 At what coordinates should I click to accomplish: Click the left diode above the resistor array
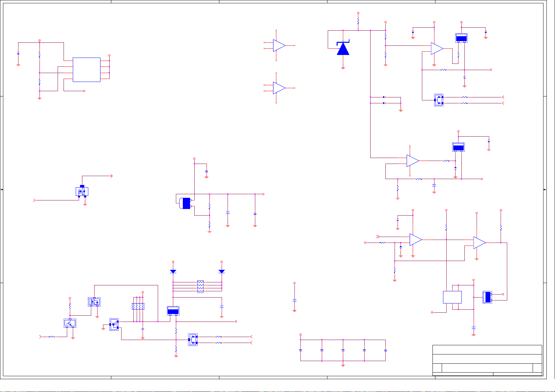point(173,271)
